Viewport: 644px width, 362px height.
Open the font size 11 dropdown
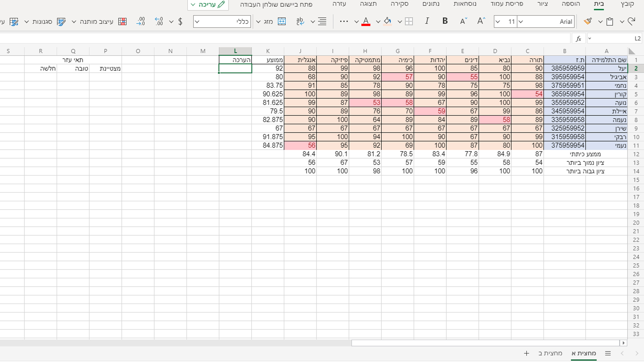click(498, 21)
